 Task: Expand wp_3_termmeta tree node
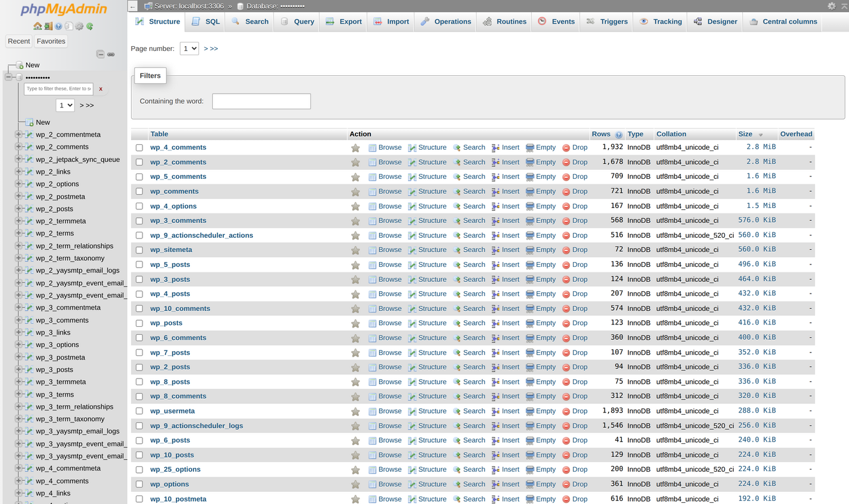point(18,382)
